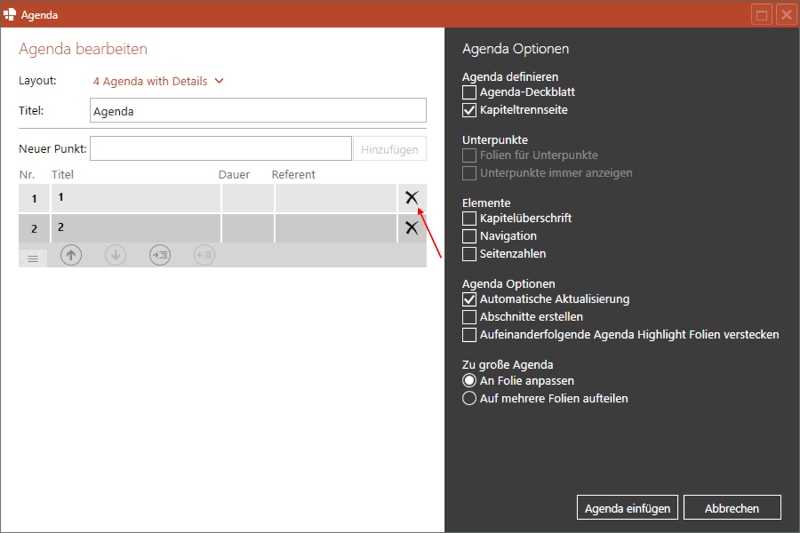Click the Agenda einfügen button
This screenshot has height=533, width=800.
627,508
